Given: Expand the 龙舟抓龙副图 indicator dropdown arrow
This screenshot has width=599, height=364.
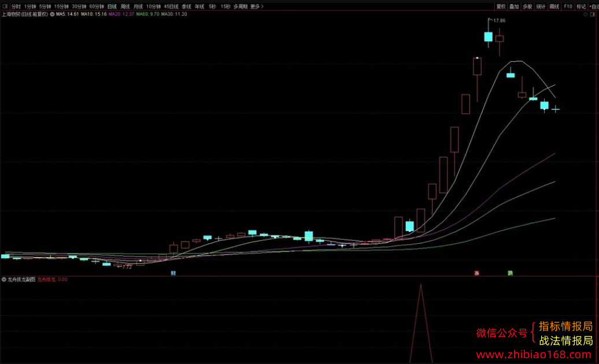Looking at the screenshot, I should (x=4, y=279).
